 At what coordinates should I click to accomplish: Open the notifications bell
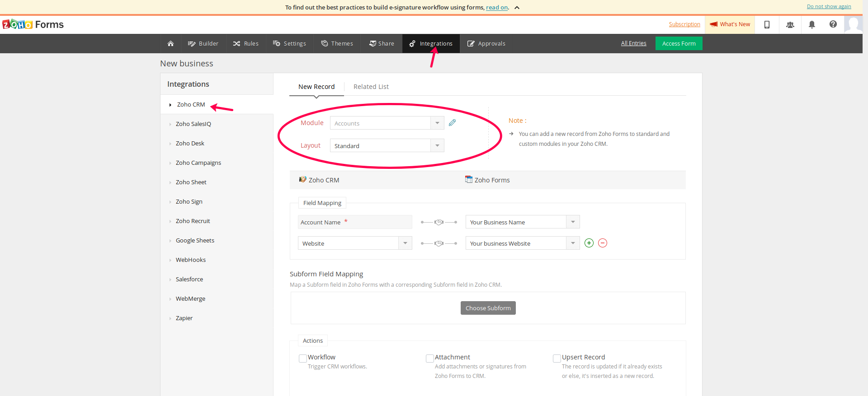click(811, 24)
